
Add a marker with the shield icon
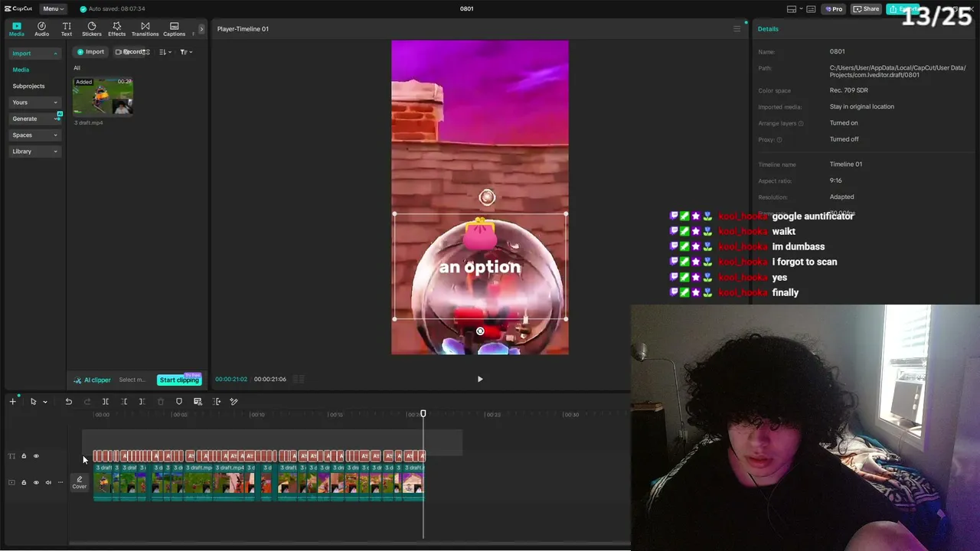pyautogui.click(x=179, y=402)
